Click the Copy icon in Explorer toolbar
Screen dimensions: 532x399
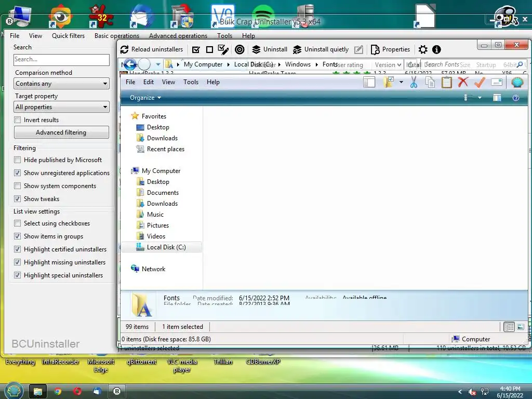tap(430, 82)
